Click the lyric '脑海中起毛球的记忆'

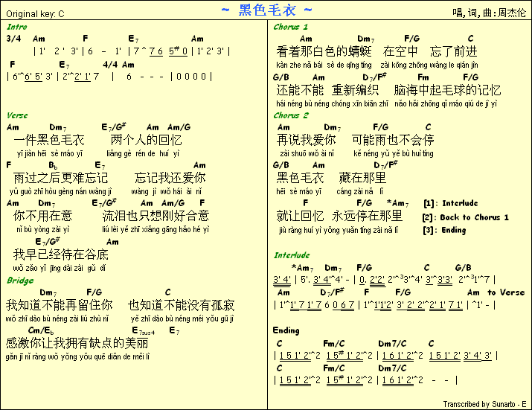click(x=447, y=90)
